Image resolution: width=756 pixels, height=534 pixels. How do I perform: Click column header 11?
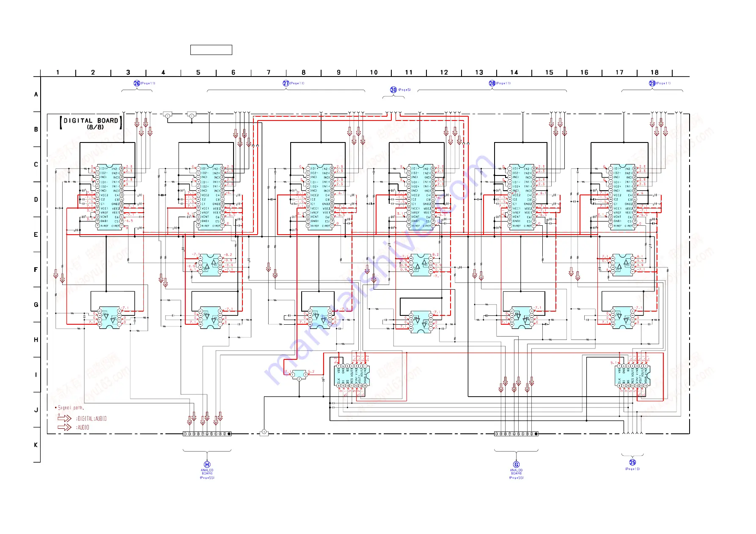[409, 72]
